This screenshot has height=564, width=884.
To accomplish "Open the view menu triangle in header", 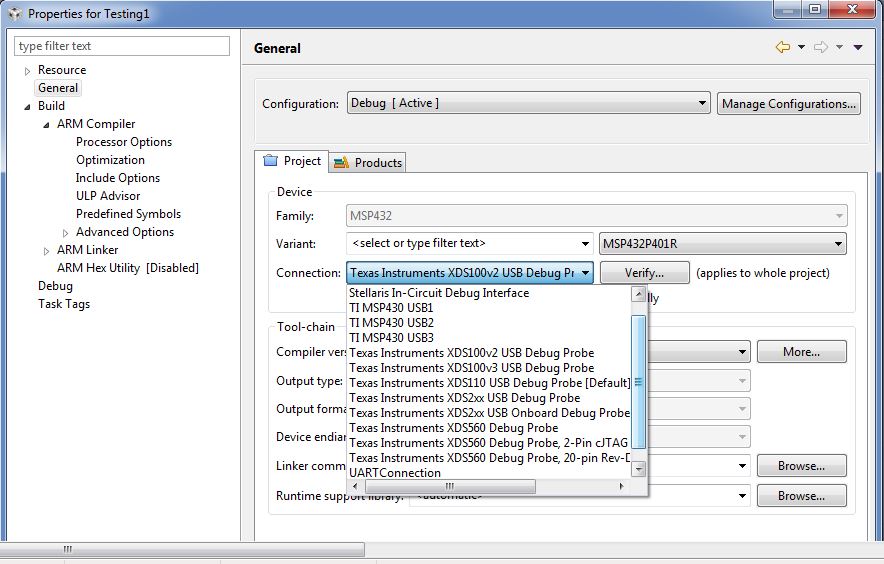I will pyautogui.click(x=858, y=47).
